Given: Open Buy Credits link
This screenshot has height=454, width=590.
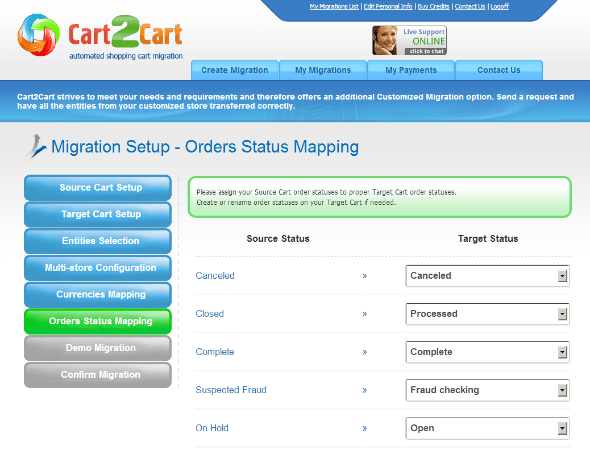Looking at the screenshot, I should [433, 6].
